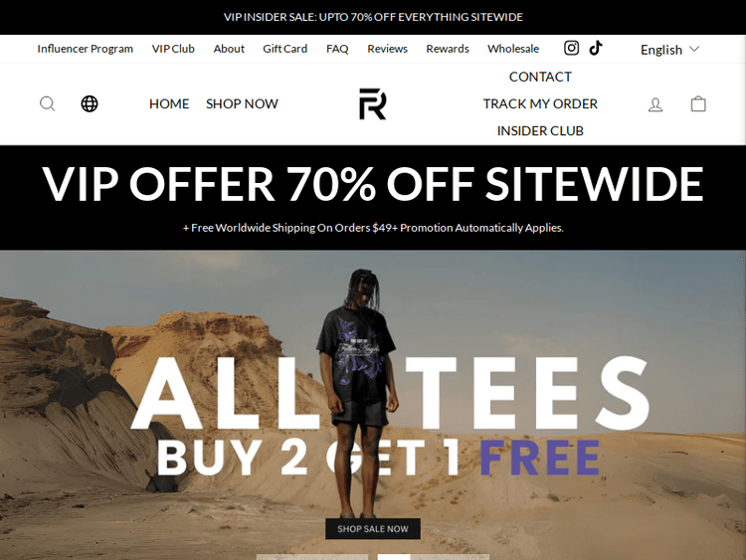Go to the HOME menu item

[x=169, y=103]
